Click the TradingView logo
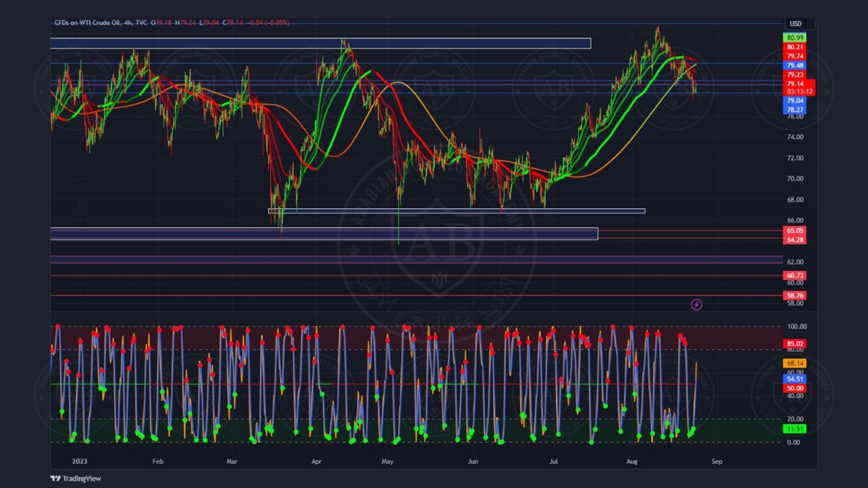The image size is (868, 488). coord(76,478)
